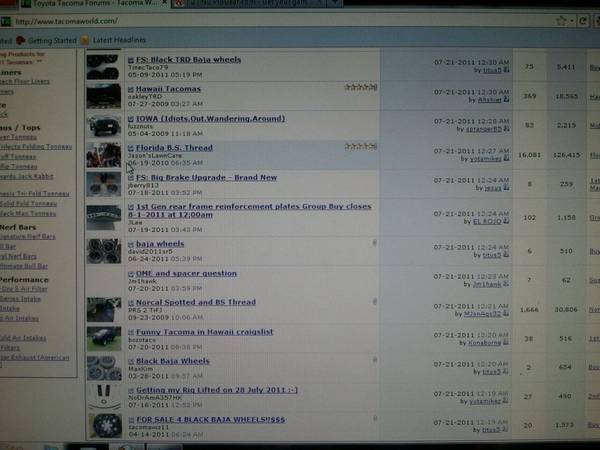Click the post icon beside OME and spacer question
Viewport: 600px width, 450px height.
point(130,274)
